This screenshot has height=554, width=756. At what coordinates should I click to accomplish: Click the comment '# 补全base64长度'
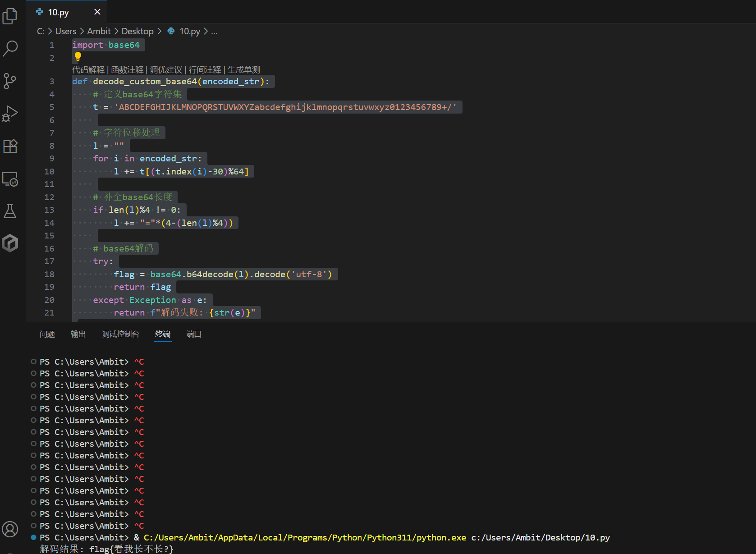tap(133, 197)
